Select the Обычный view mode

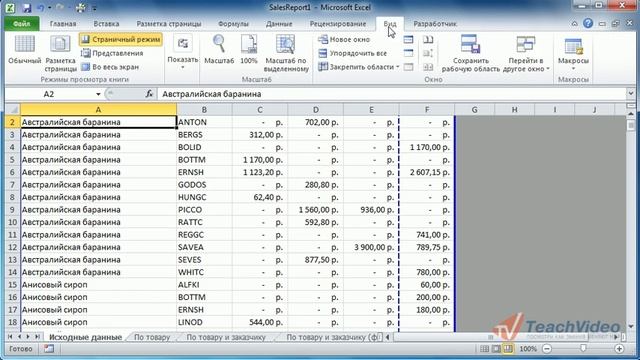tap(24, 50)
